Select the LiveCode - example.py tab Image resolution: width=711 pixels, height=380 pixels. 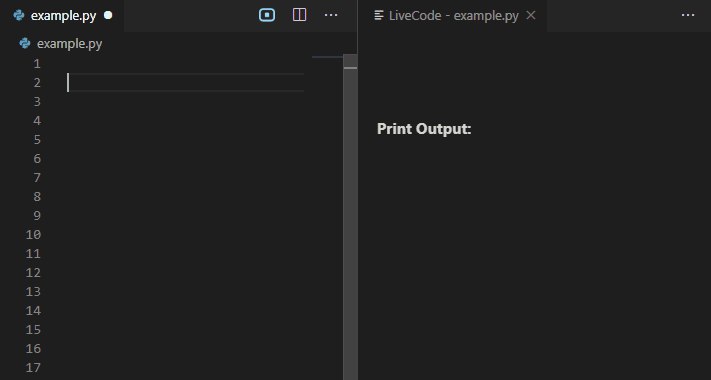453,16
